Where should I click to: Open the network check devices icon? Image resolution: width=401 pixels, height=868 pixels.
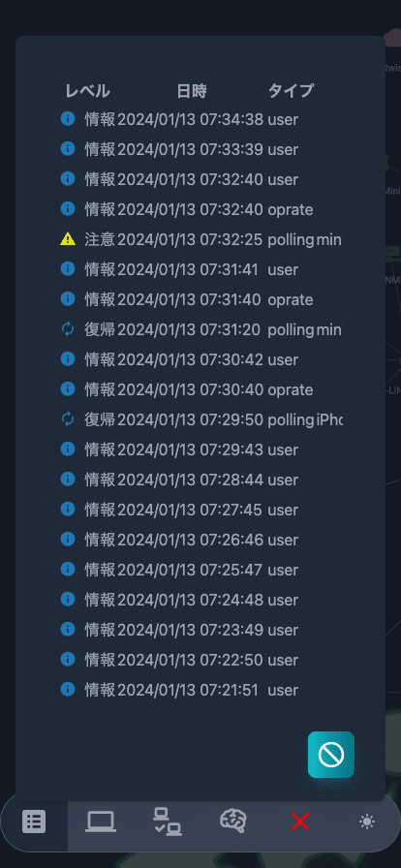tap(168, 821)
